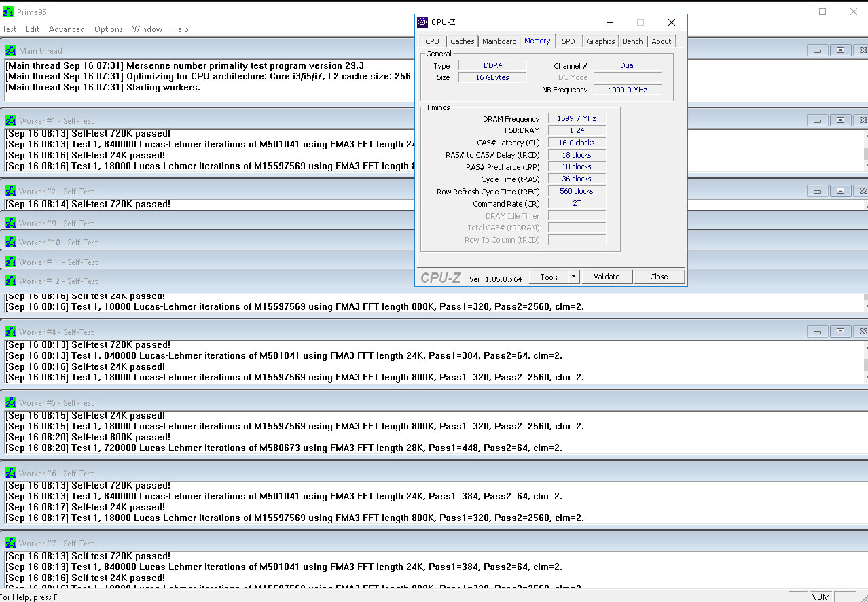Click the Command Rate 2T value
This screenshot has height=602, width=868.
coord(577,203)
